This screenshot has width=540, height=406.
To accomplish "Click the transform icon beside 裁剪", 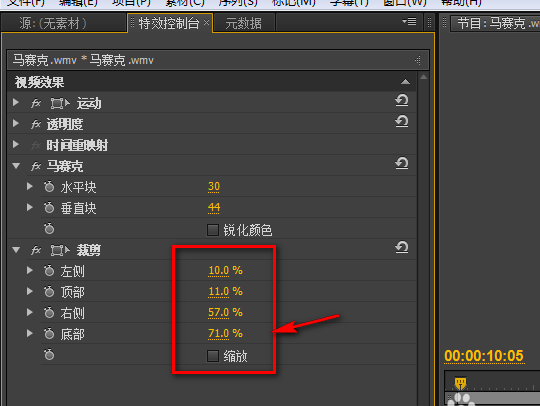I will [60, 250].
